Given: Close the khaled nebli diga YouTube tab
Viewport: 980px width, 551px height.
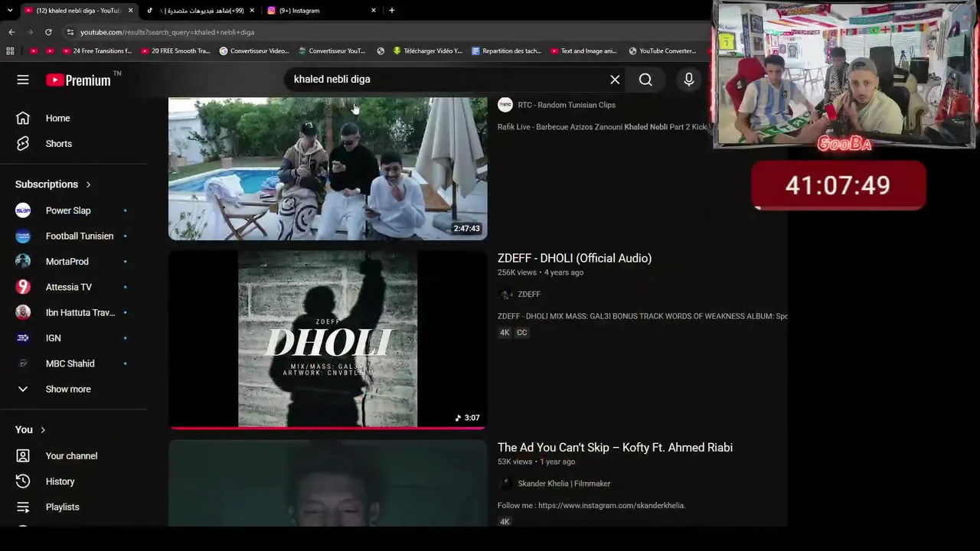Looking at the screenshot, I should click(x=131, y=11).
